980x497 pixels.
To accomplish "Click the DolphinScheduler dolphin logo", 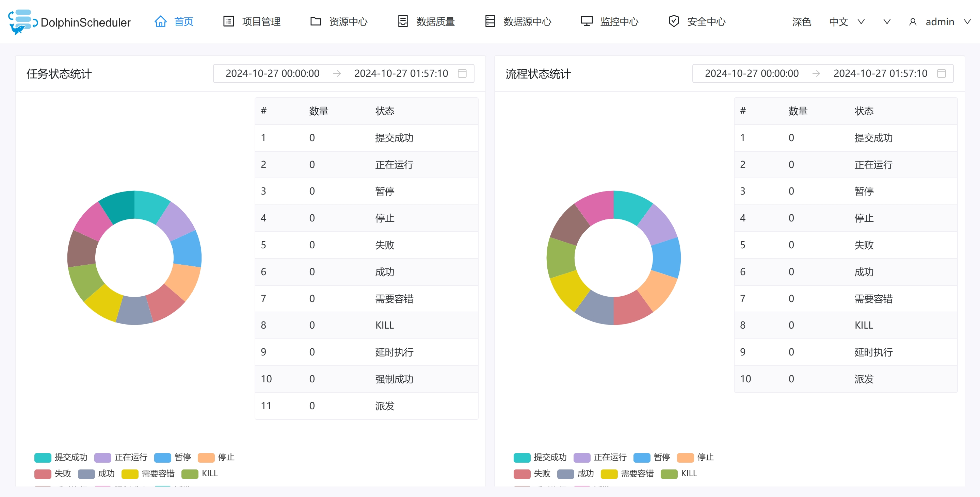I will (x=22, y=22).
